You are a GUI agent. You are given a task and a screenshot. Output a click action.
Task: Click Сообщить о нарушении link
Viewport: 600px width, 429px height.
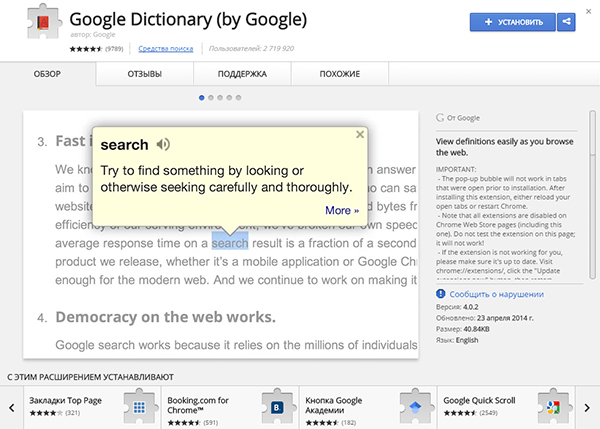(x=496, y=294)
